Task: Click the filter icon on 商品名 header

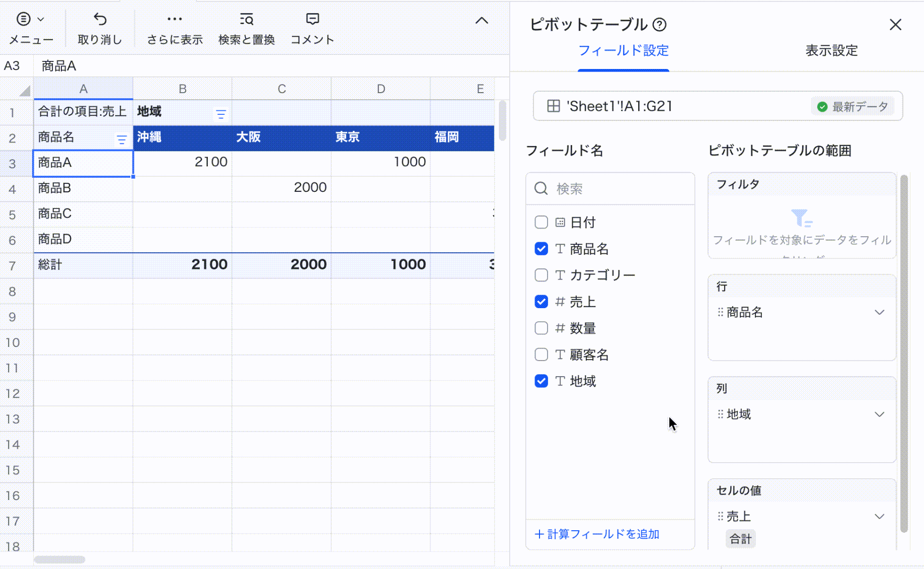Action: click(122, 139)
